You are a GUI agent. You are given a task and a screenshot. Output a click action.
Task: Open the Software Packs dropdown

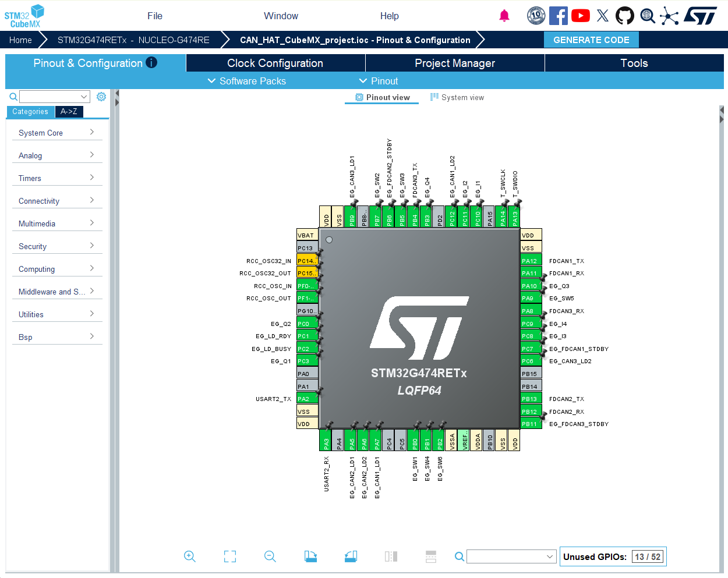[x=247, y=81]
